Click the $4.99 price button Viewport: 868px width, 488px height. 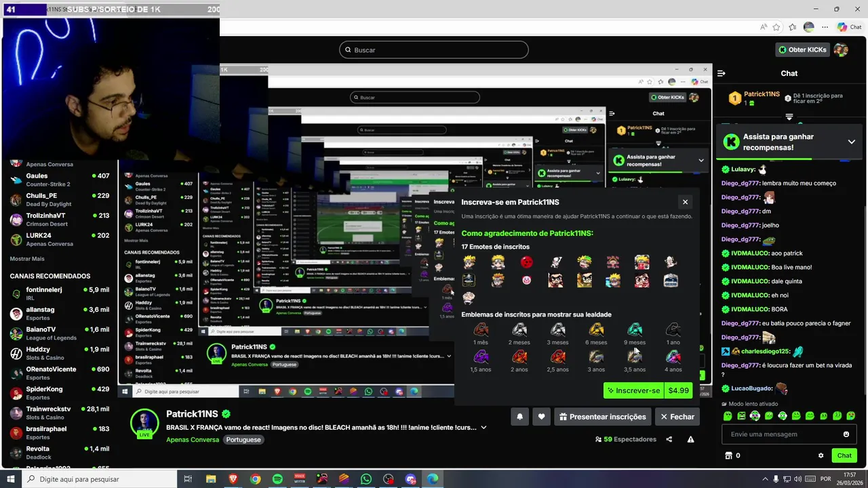click(x=678, y=390)
